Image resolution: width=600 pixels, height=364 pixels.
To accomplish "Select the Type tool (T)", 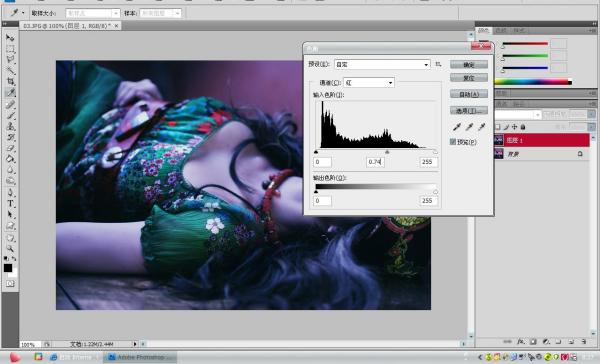I will [10, 203].
